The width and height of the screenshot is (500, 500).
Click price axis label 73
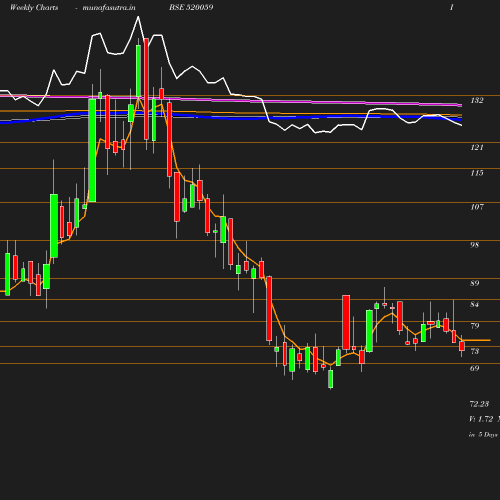[x=475, y=351]
